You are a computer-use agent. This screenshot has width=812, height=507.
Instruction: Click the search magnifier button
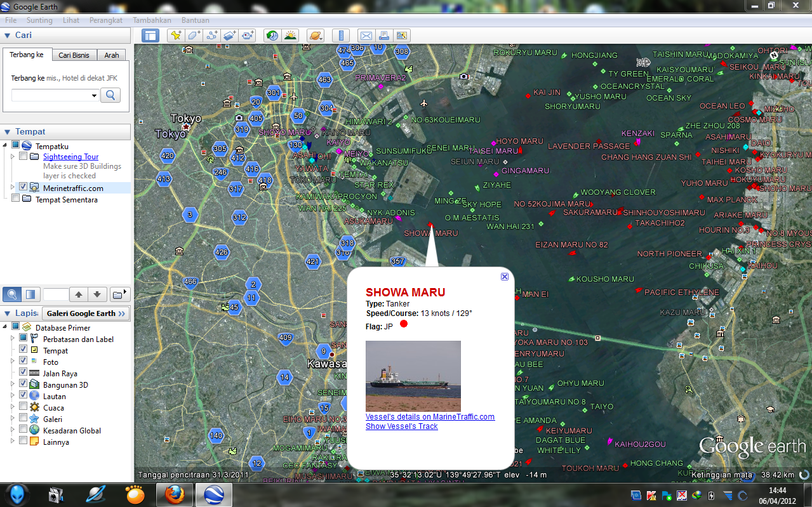point(110,95)
